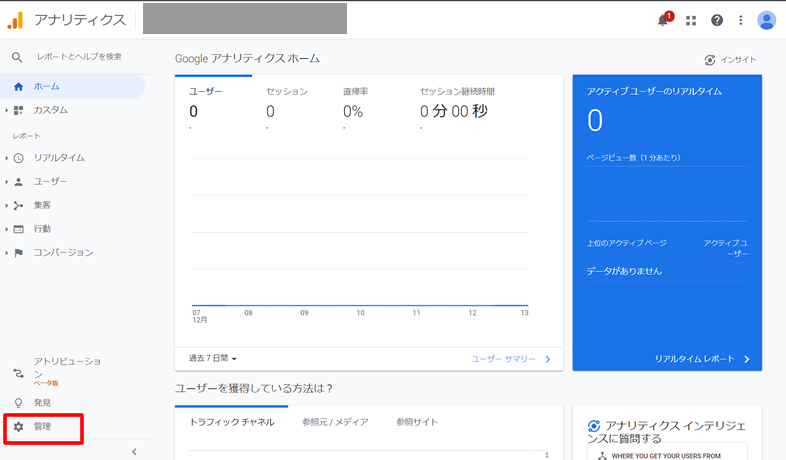Open カスタム in the sidebar
Image resolution: width=786 pixels, height=460 pixels.
point(51,110)
